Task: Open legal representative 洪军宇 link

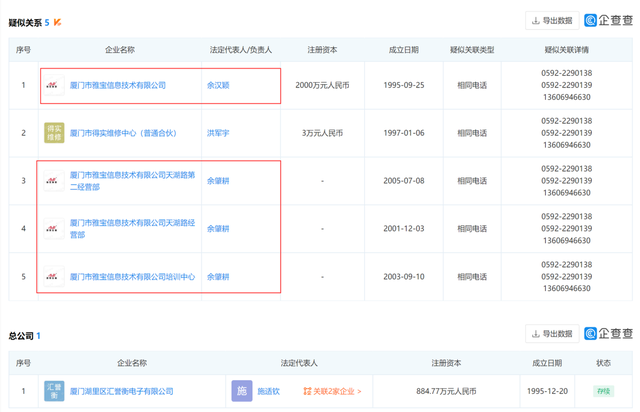Action: coord(218,133)
